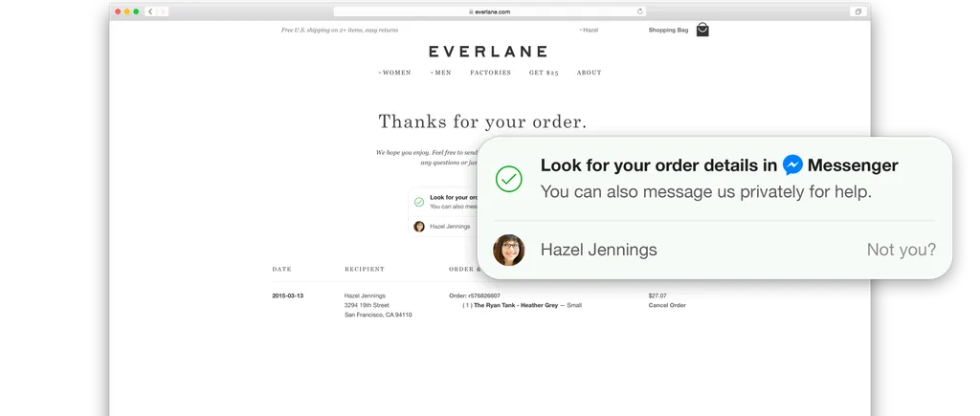The height and width of the screenshot is (416, 980).
Task: Open the About menu item
Action: click(x=589, y=73)
